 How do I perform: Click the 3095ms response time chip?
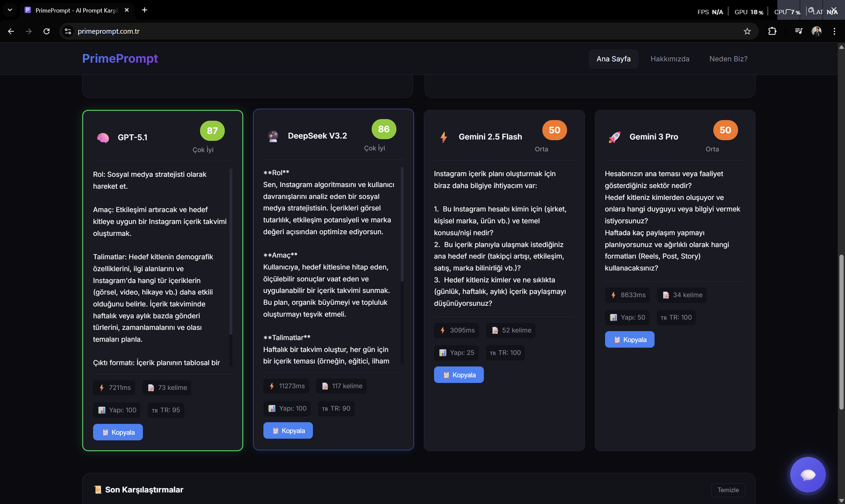tap(457, 330)
